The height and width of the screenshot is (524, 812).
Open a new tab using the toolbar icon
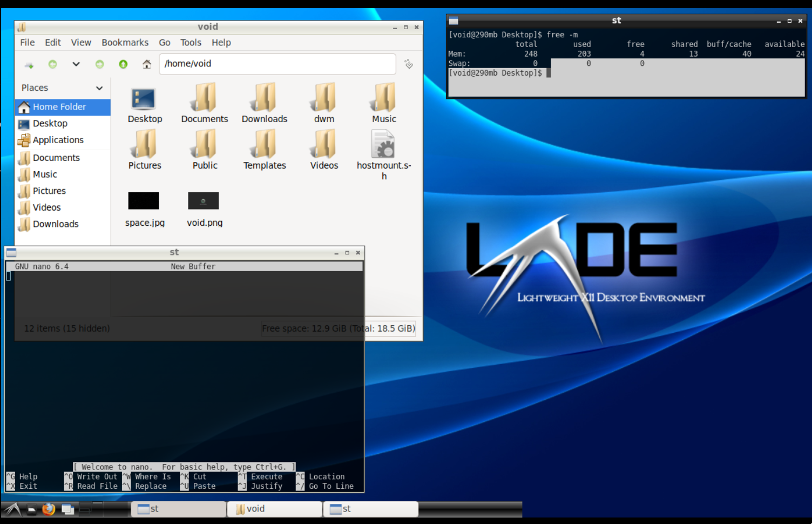pyautogui.click(x=29, y=65)
